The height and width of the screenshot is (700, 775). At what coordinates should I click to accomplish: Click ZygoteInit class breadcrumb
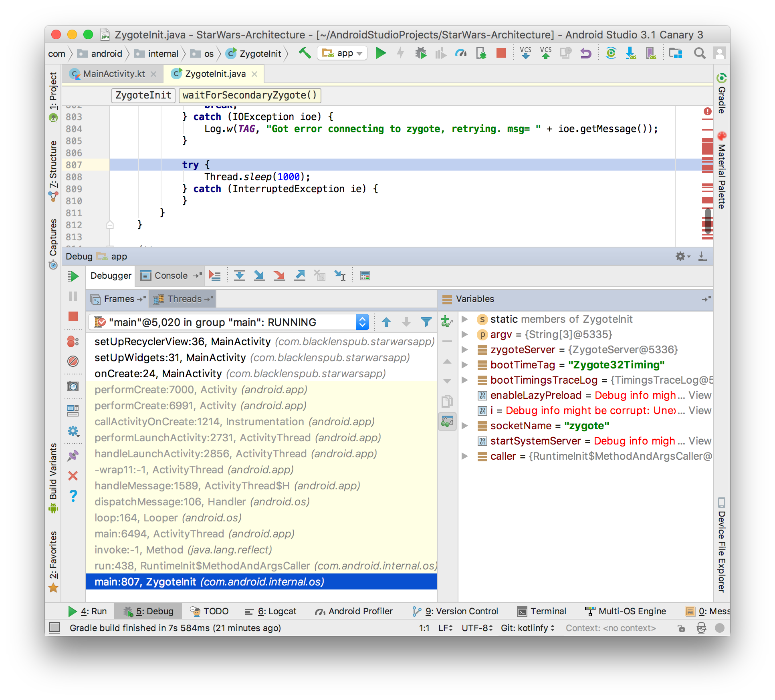(143, 95)
